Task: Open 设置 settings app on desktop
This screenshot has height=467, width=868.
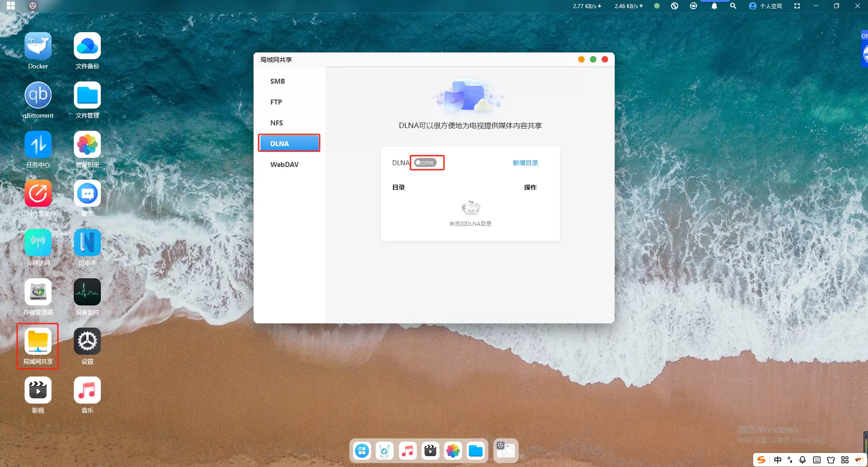Action: (x=87, y=342)
